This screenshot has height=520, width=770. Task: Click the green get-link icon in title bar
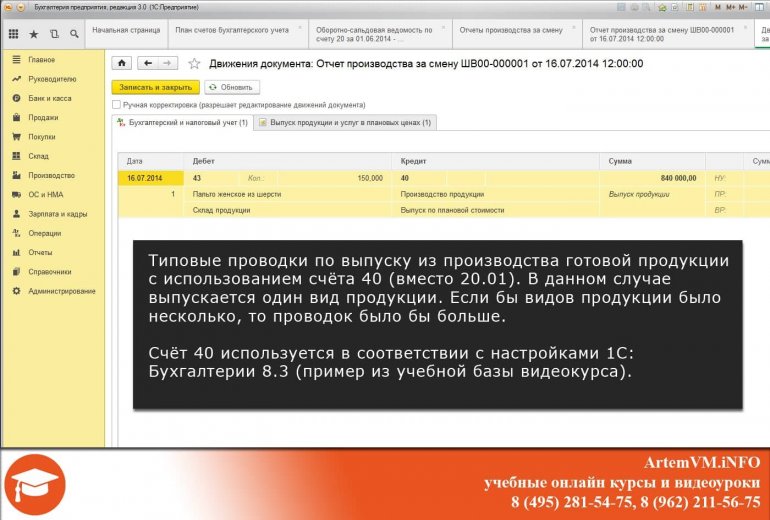pos(662,7)
